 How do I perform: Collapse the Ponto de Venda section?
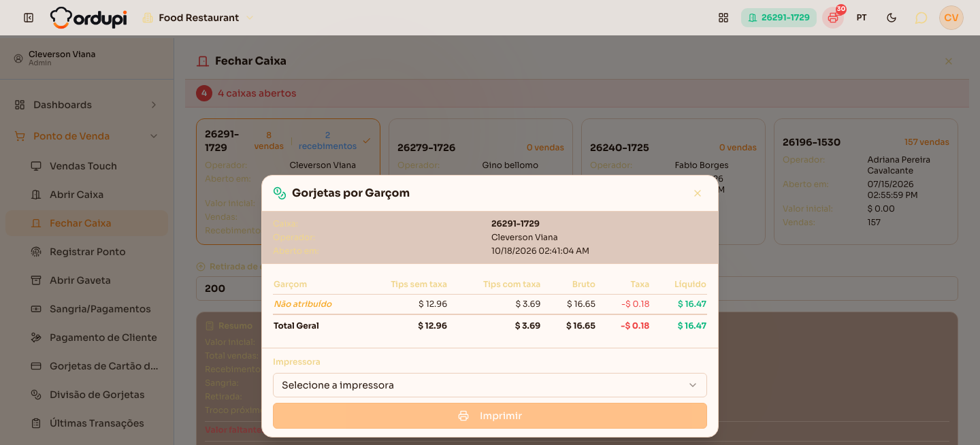point(154,136)
